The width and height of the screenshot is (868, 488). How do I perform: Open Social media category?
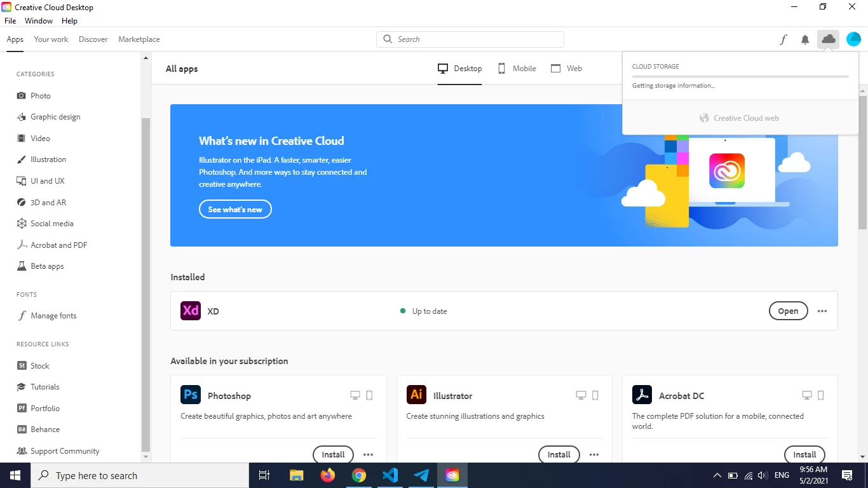(44, 224)
